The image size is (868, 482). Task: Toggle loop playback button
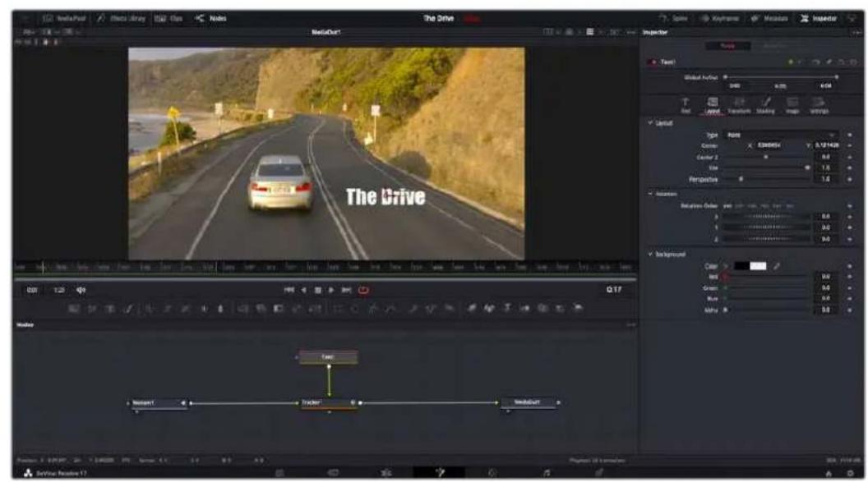[x=363, y=290]
